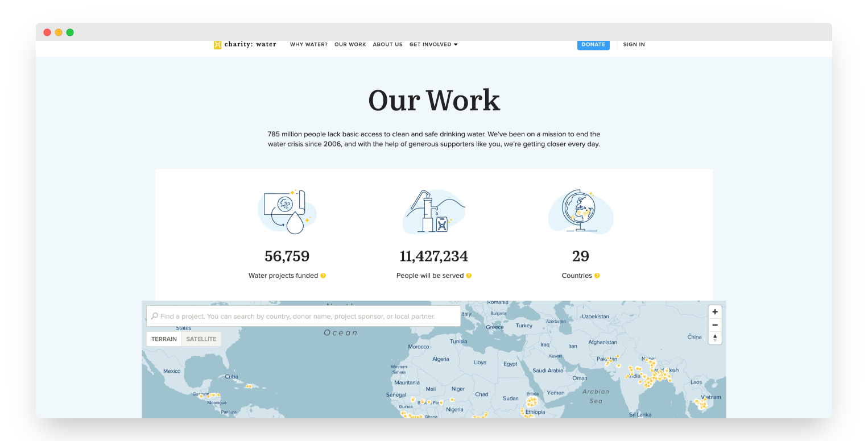This screenshot has width=868, height=441.
Task: Show info tooltip for Countries
Action: coord(597,276)
